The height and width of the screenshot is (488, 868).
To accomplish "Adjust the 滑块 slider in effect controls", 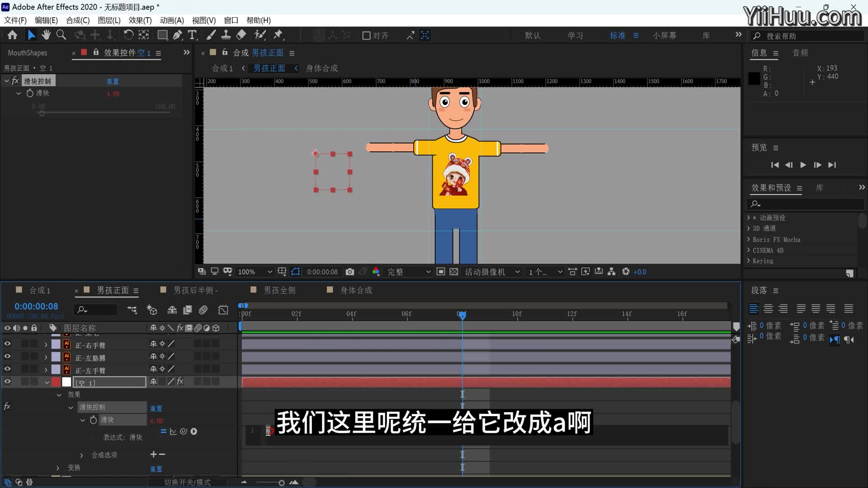I will [x=42, y=113].
